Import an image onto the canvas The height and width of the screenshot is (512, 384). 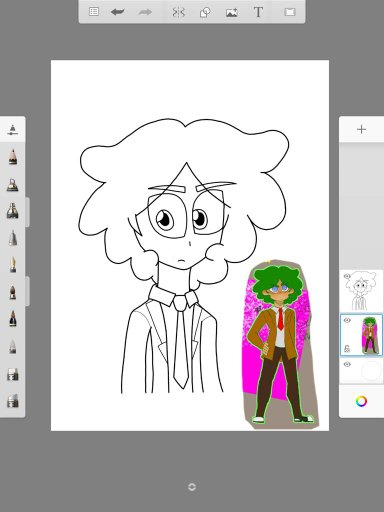[x=232, y=13]
